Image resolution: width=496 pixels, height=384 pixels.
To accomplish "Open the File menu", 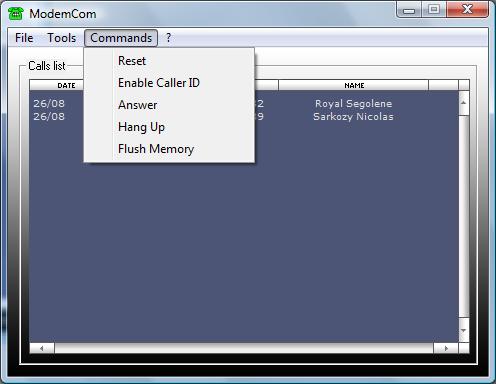I will [24, 38].
